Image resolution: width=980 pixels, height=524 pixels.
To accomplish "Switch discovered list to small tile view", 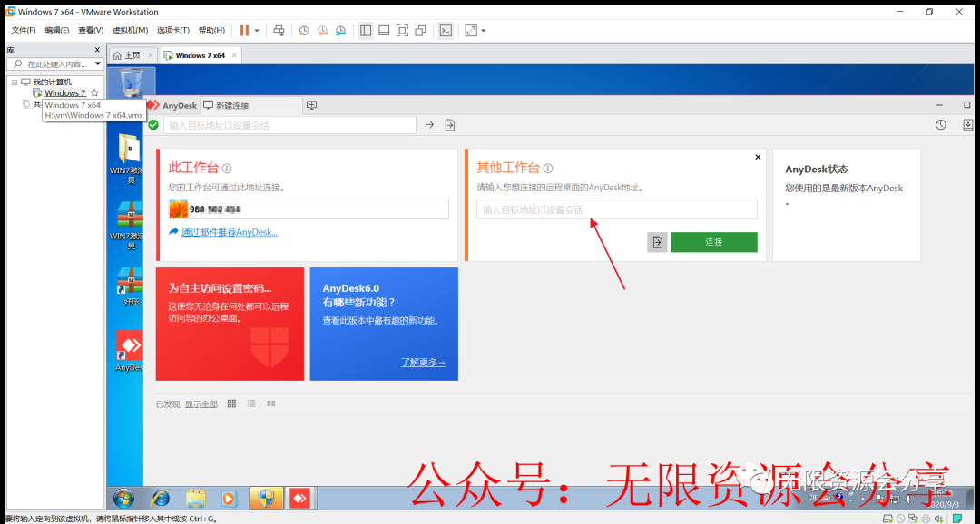I will [271, 403].
